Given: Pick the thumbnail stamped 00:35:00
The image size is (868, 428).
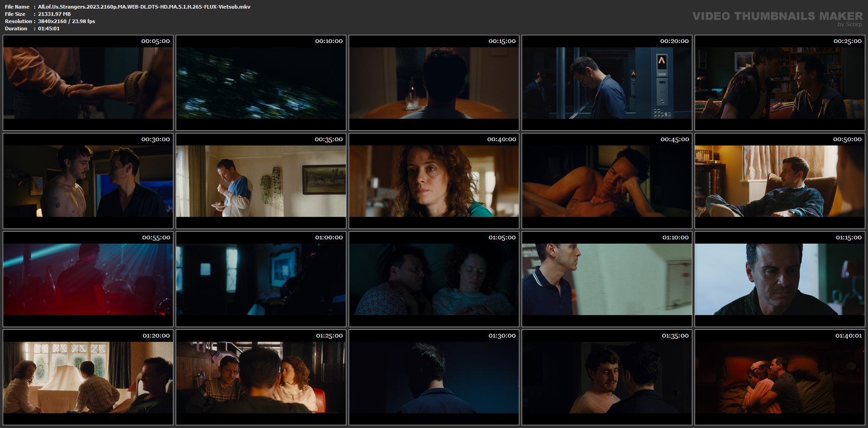Looking at the screenshot, I should click(261, 181).
